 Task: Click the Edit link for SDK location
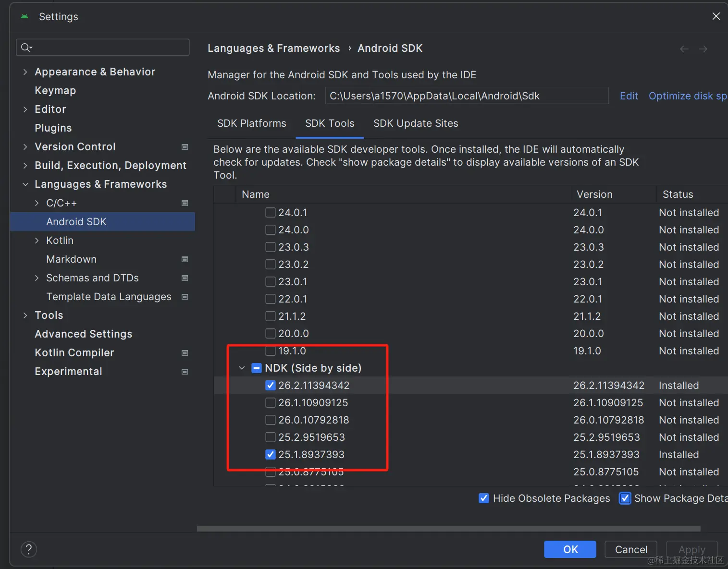pyautogui.click(x=629, y=96)
